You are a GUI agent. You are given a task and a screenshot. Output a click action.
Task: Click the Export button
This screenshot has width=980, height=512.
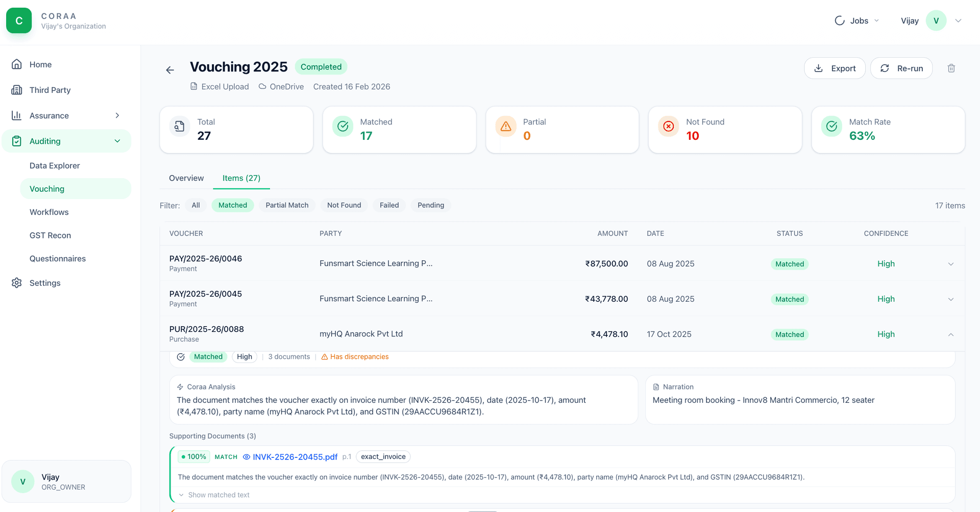pyautogui.click(x=835, y=68)
